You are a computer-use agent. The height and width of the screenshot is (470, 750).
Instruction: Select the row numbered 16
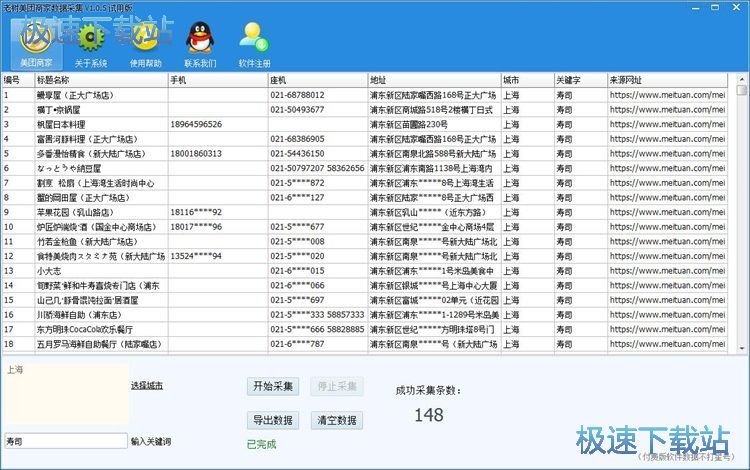pos(364,315)
